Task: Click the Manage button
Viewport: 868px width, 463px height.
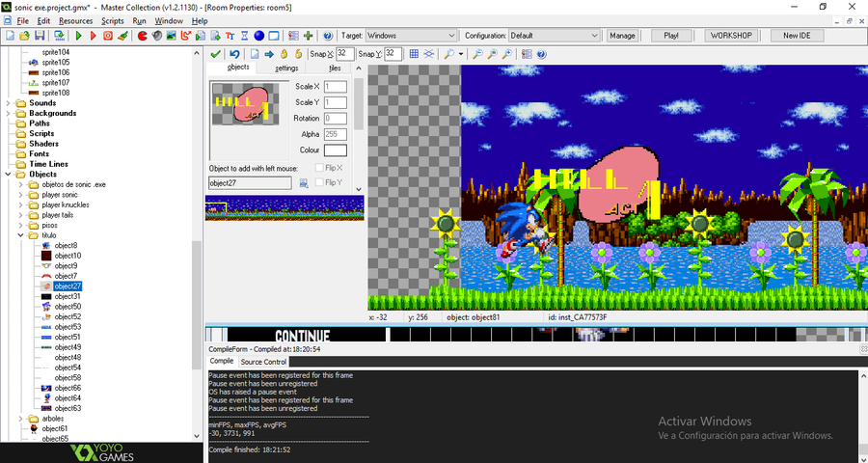Action: (x=622, y=36)
